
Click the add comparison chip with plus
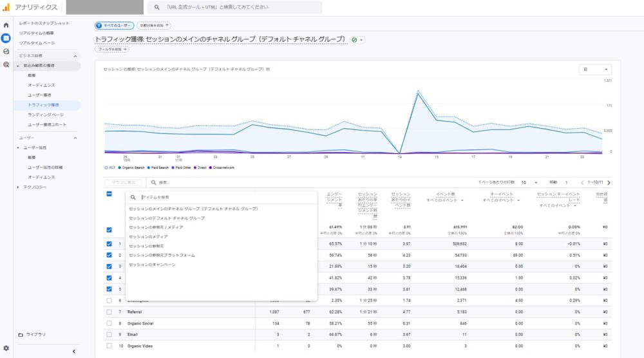(154, 26)
